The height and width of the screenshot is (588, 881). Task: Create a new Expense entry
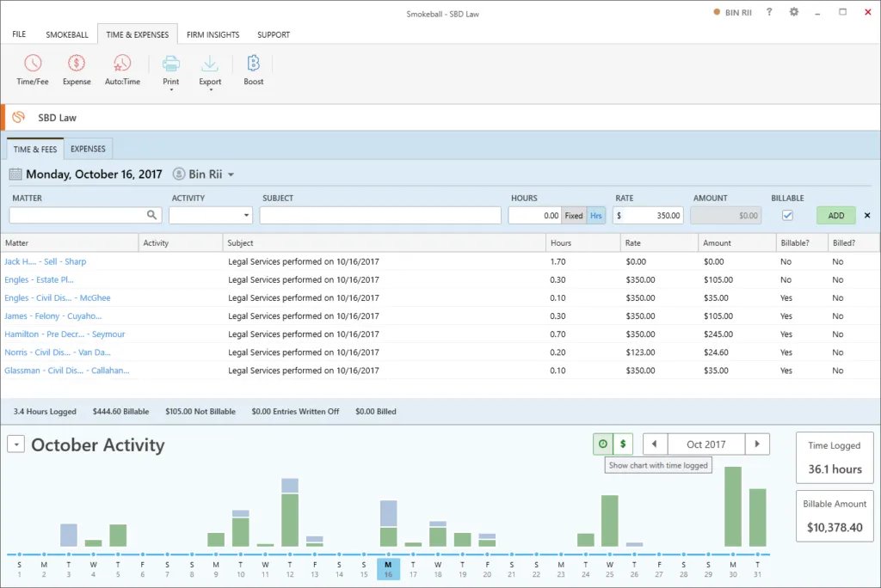(77, 69)
